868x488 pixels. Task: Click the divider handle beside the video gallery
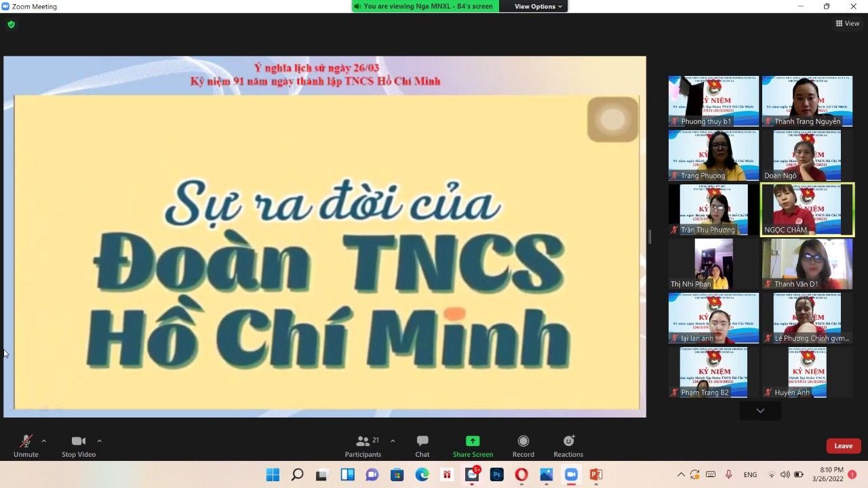tap(650, 237)
